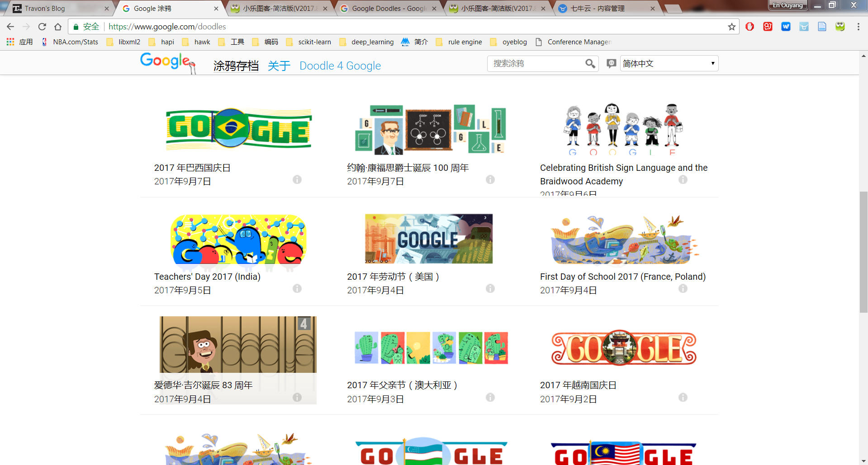Screen dimensions: 868x465
Task: Open the browser home page icon
Action: coord(58,27)
